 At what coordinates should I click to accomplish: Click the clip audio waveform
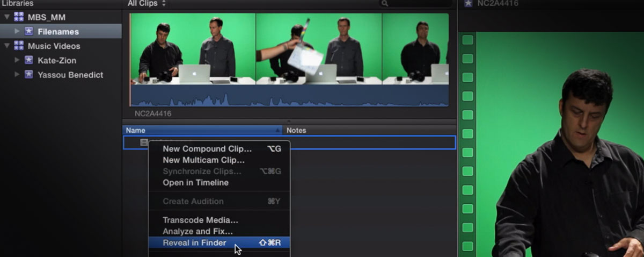click(289, 96)
